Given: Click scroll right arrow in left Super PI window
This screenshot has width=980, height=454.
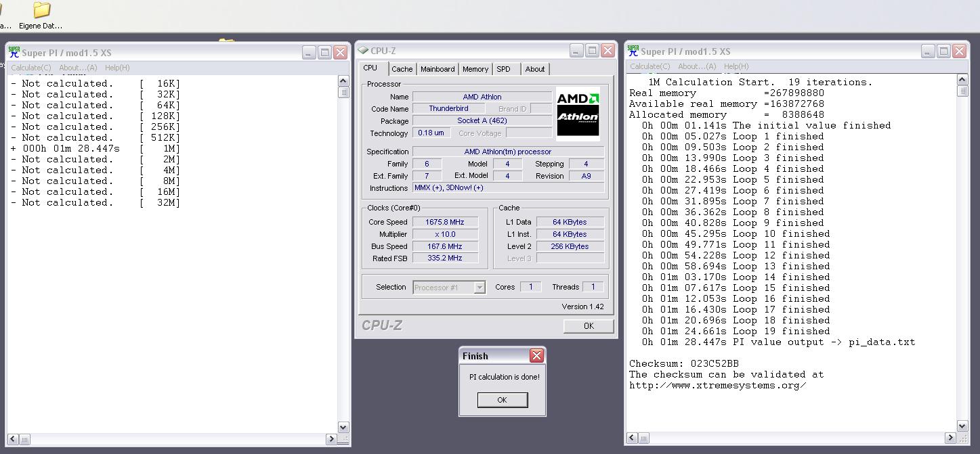Looking at the screenshot, I should tap(331, 439).
